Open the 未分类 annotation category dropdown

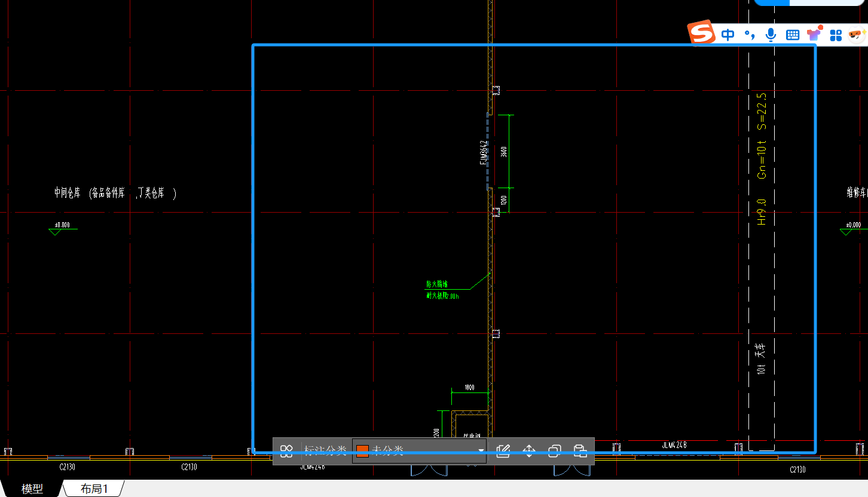(x=420, y=450)
